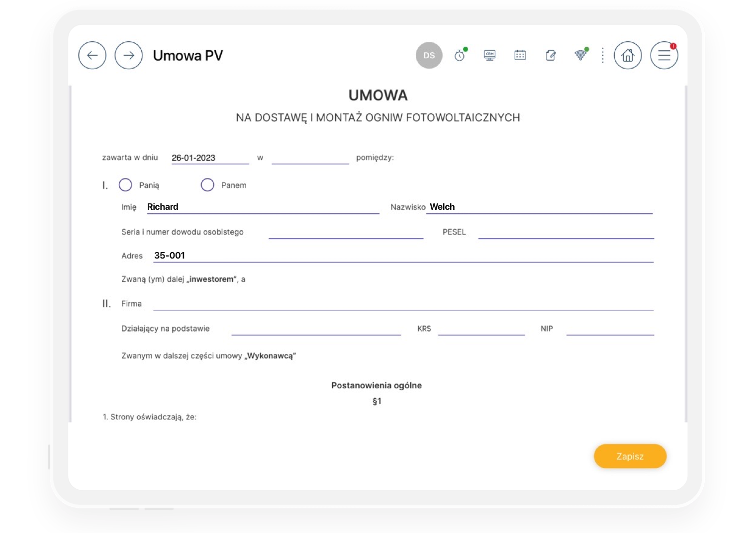The height and width of the screenshot is (533, 756).
Task: Click the Działający na podstawie field
Action: coord(316,329)
